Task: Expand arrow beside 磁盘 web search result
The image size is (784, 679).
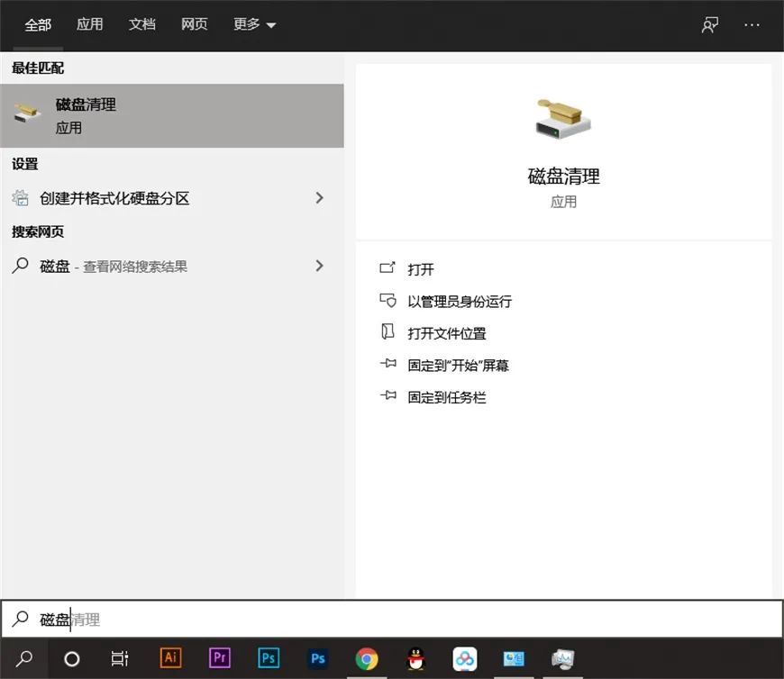Action: coord(320,266)
